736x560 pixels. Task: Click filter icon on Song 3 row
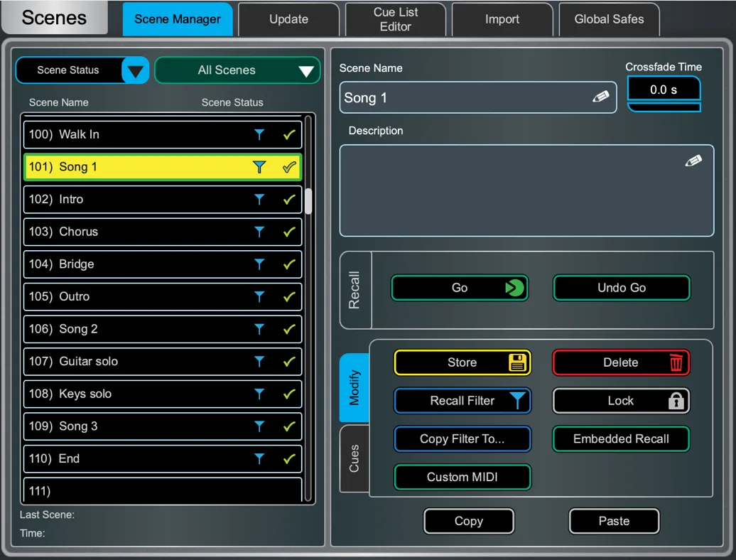(259, 426)
